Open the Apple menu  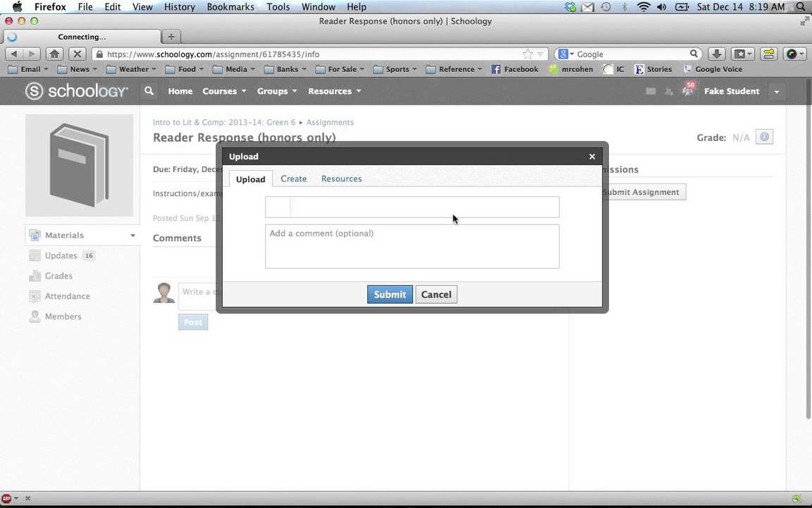click(x=17, y=7)
